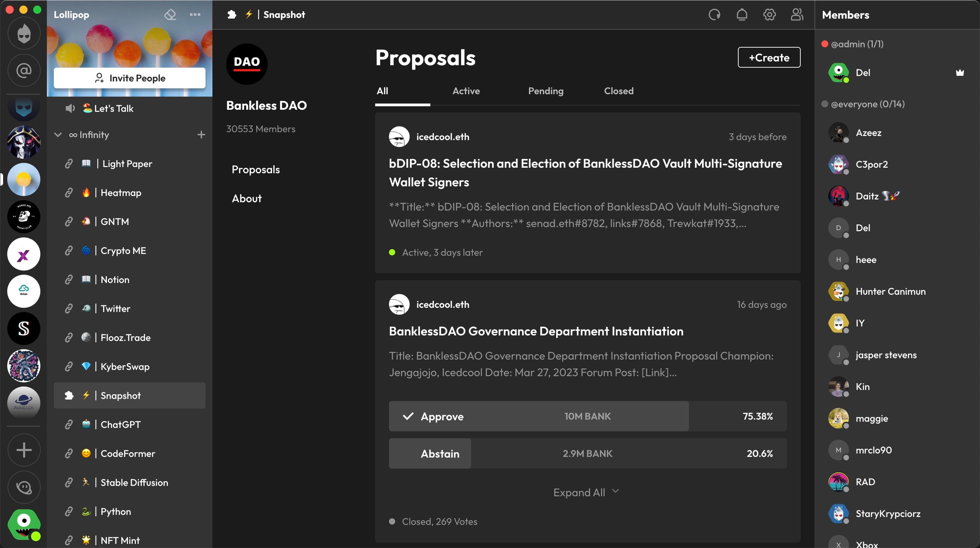Open the CodeFormer channel

pyautogui.click(x=129, y=453)
